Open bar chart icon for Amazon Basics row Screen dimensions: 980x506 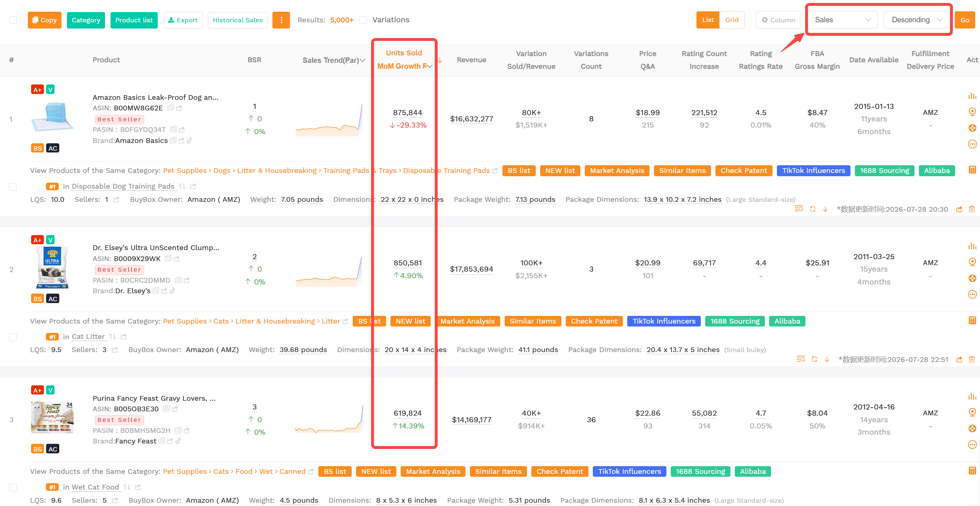click(972, 96)
